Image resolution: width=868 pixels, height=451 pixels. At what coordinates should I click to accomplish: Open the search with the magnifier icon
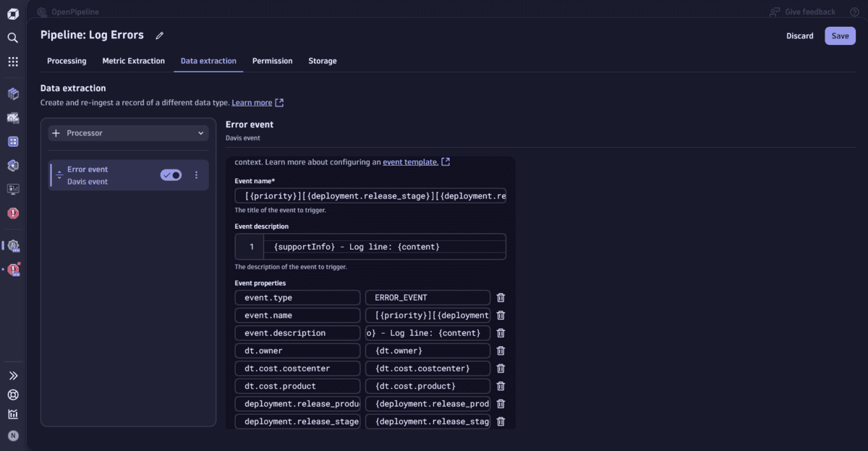(12, 37)
